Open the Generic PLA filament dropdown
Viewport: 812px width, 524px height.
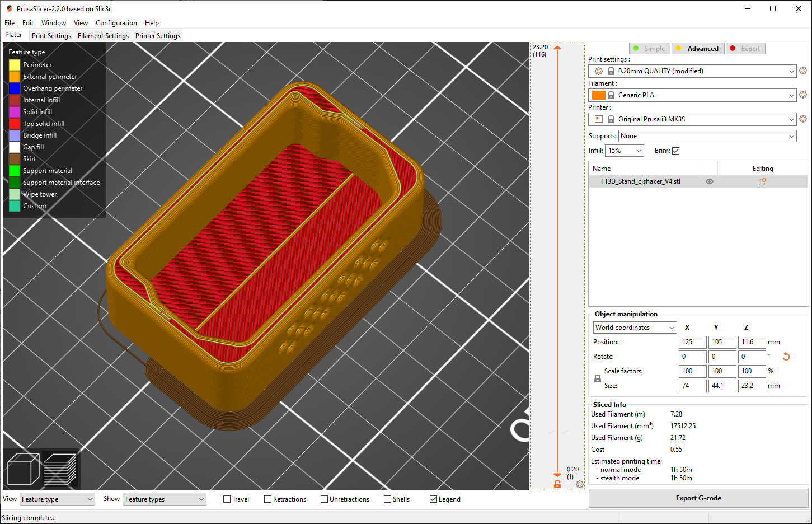692,95
